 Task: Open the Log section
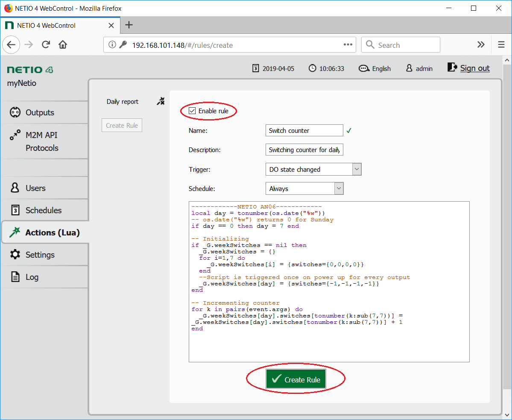pos(45,277)
